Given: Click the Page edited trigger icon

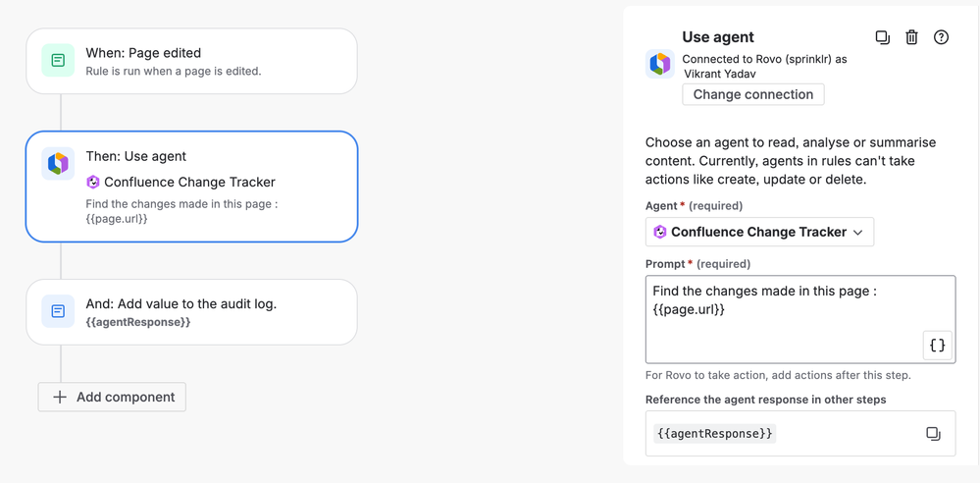Looking at the screenshot, I should point(58,61).
